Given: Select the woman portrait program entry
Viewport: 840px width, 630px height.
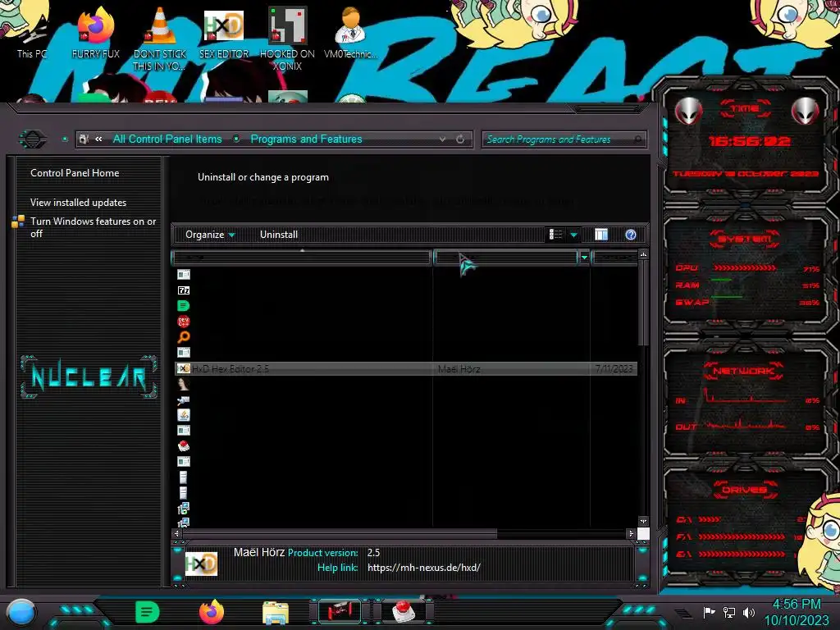Looking at the screenshot, I should [183, 384].
